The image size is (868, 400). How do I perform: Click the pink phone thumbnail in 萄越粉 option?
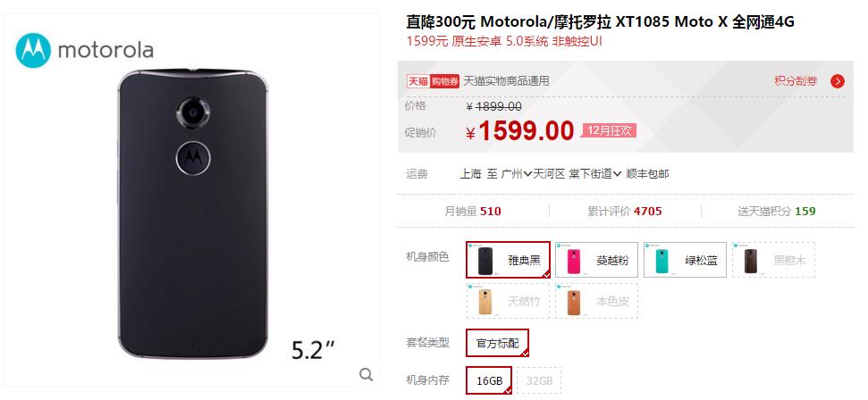574,260
